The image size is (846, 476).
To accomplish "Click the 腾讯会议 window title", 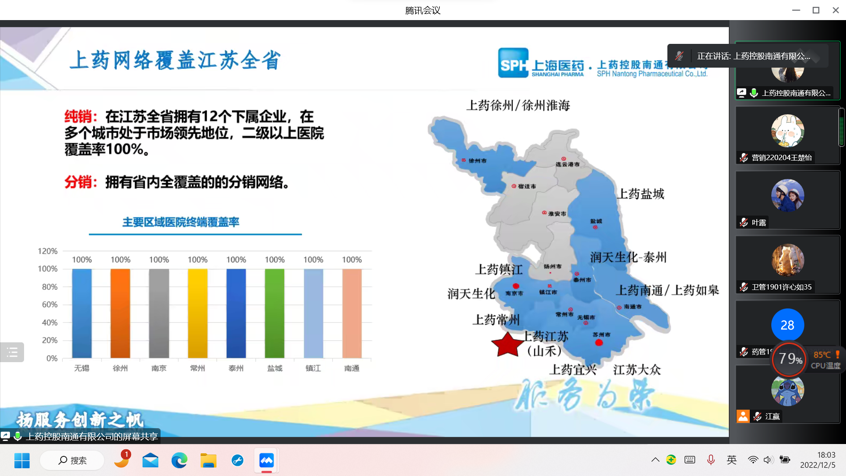I will (423, 10).
